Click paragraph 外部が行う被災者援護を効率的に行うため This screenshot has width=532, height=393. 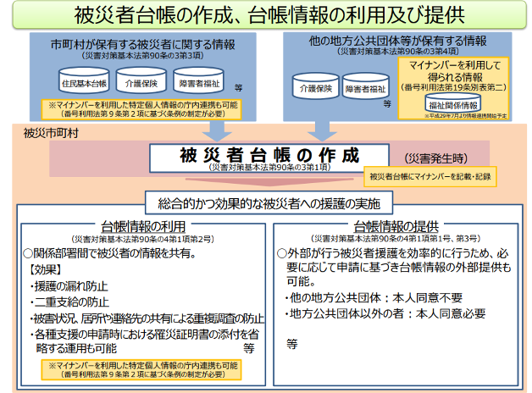click(x=394, y=268)
